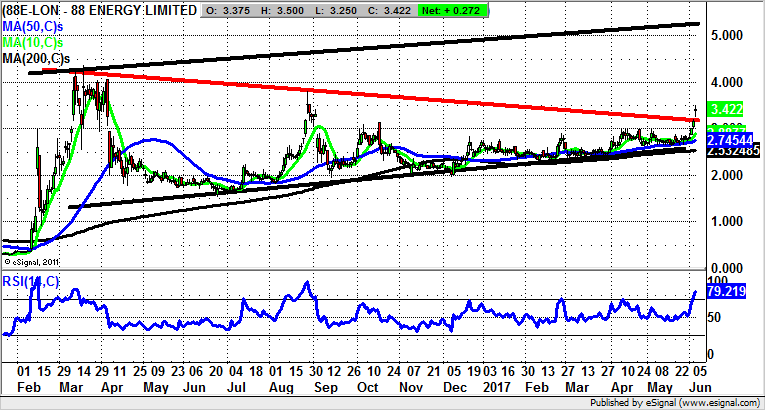Select the red descending trendline

tap(400, 95)
